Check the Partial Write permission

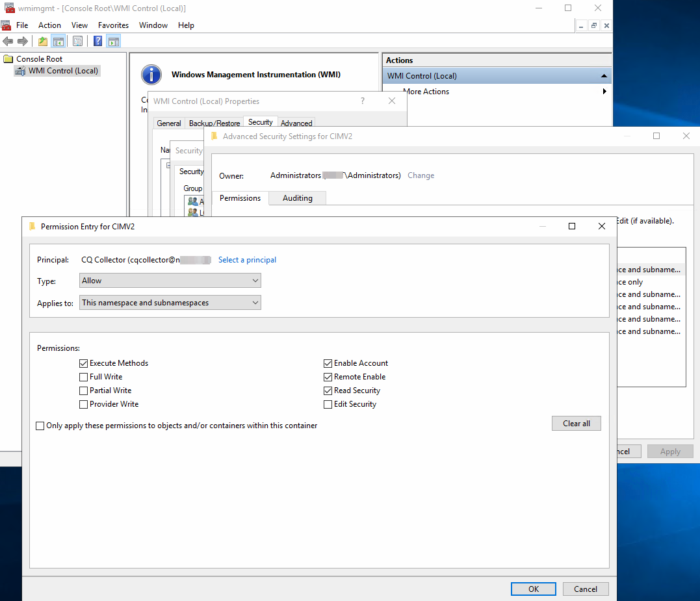pyautogui.click(x=83, y=391)
